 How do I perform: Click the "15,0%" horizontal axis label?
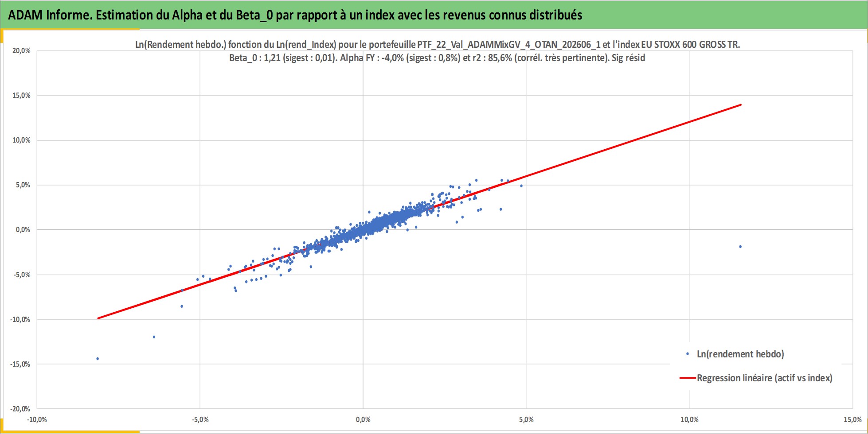pyautogui.click(x=852, y=420)
